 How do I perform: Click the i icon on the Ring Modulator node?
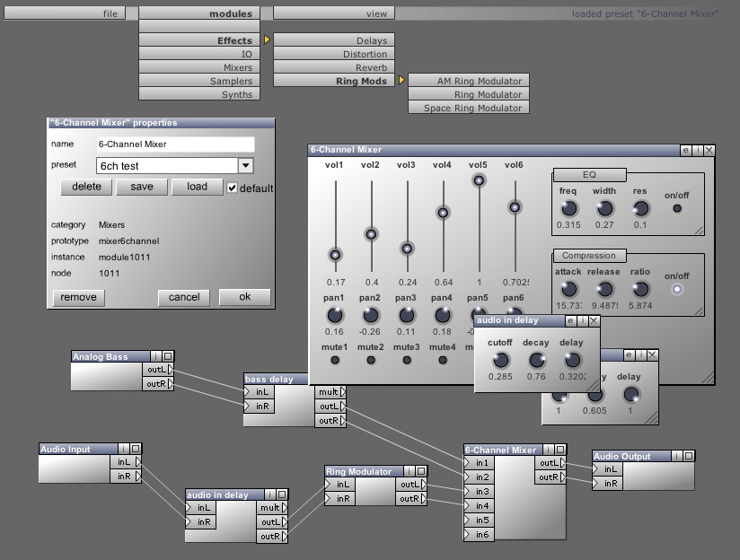click(410, 471)
